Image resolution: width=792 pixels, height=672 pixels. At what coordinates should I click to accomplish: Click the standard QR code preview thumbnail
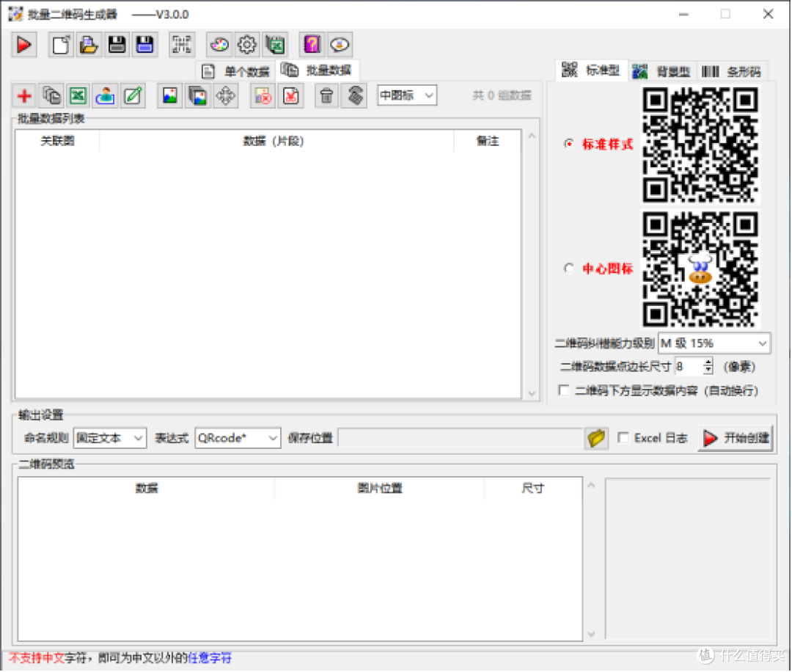pos(700,145)
